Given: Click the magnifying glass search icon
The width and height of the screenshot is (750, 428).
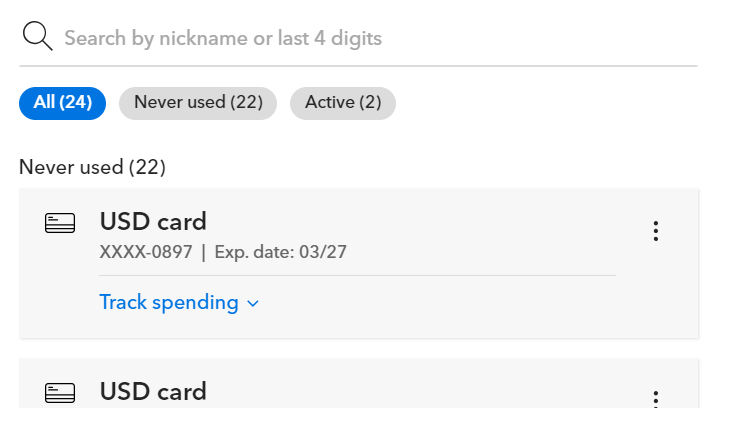Looking at the screenshot, I should coord(37,38).
